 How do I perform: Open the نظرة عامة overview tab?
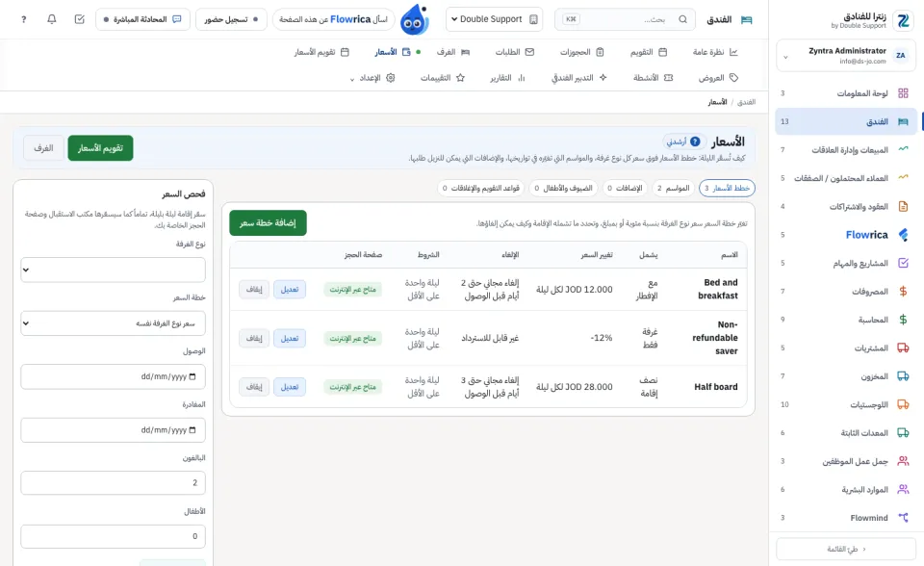point(715,52)
